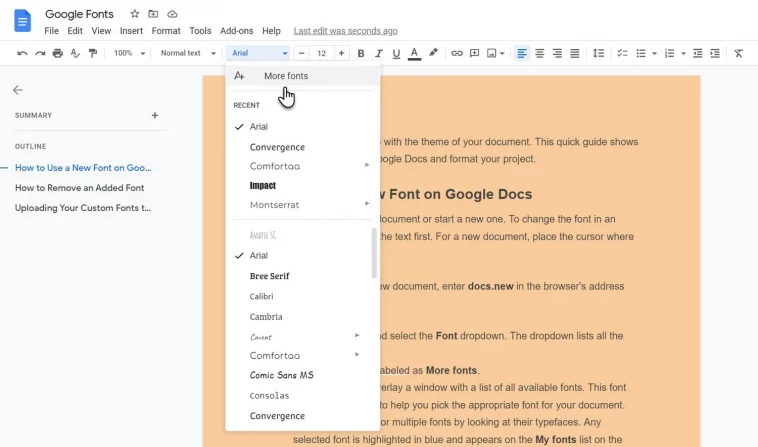Jump to How to Remove an Added Font
This screenshot has height=447, width=758.
[79, 188]
